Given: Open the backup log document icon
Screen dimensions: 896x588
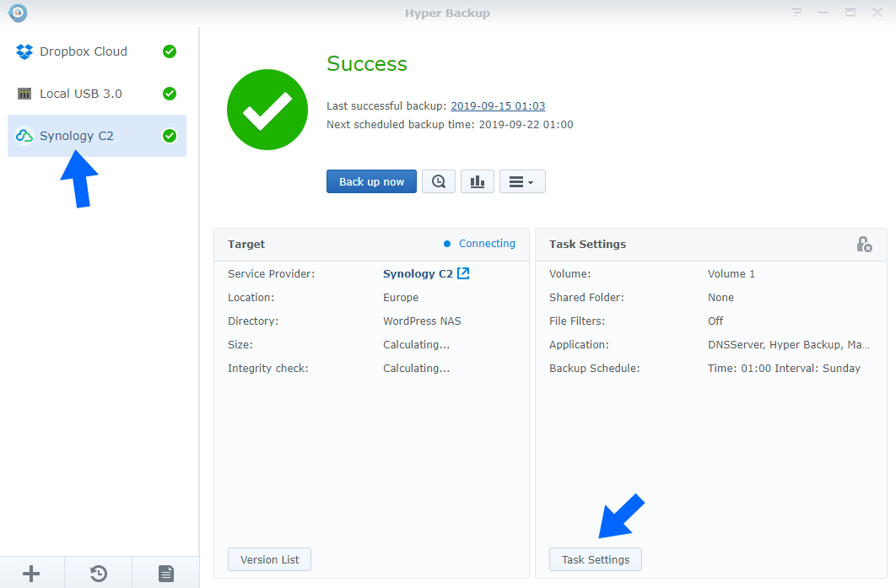Looking at the screenshot, I should pyautogui.click(x=166, y=573).
